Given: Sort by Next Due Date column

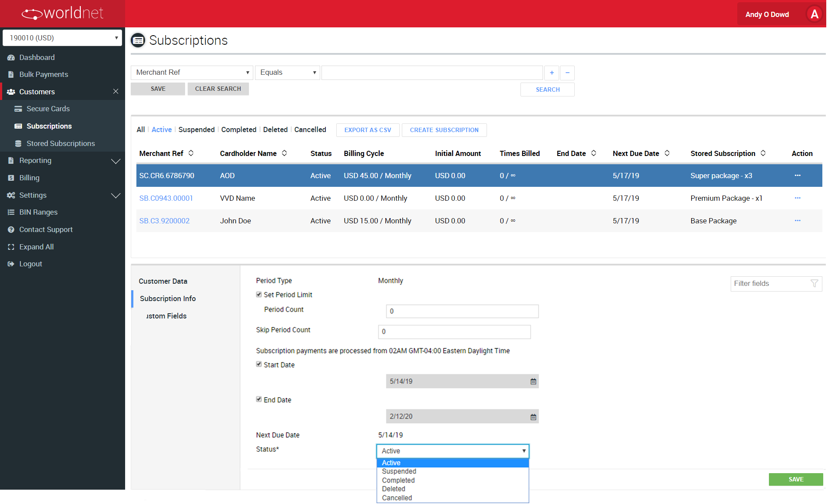Looking at the screenshot, I should coord(667,153).
